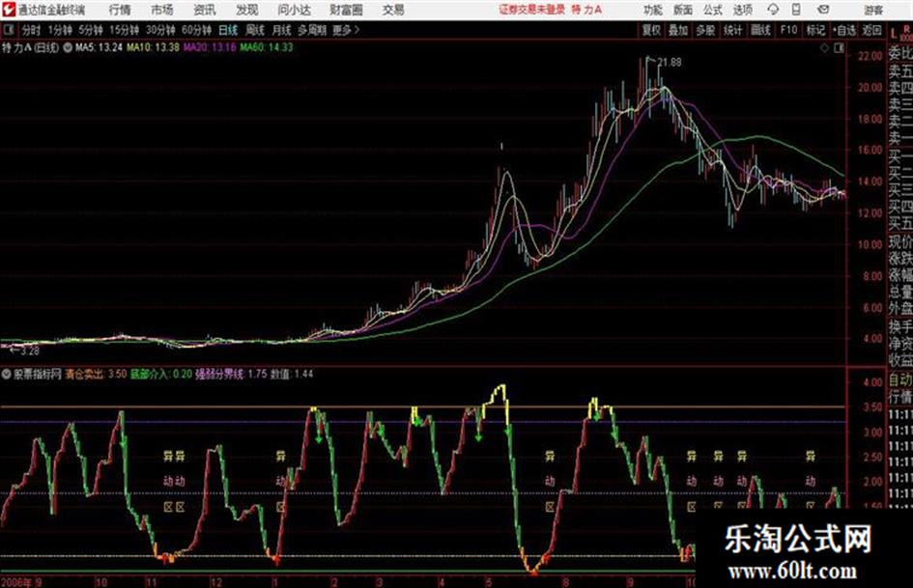Toggle side panel icon at chart top right
The image size is (913, 588).
tap(839, 48)
